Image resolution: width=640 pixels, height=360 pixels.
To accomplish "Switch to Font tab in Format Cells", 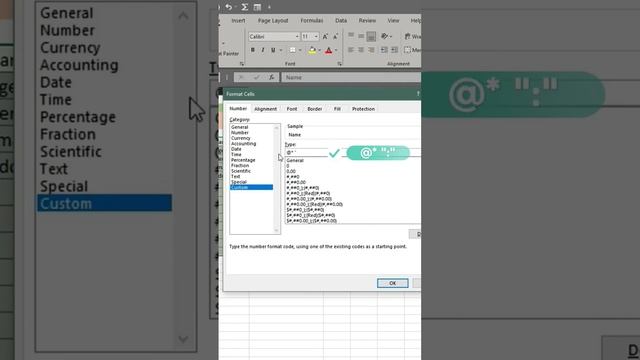I will (292, 109).
